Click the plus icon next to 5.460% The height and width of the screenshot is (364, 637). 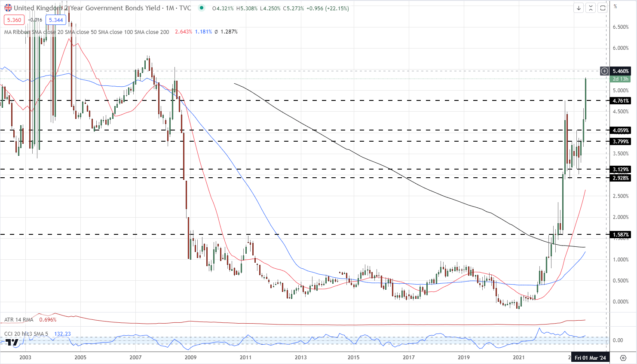click(x=604, y=71)
